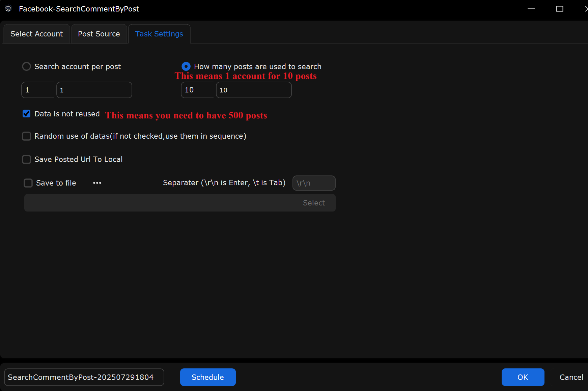The height and width of the screenshot is (391, 588).
Task: Click the Select button for file path
Action: 314,203
